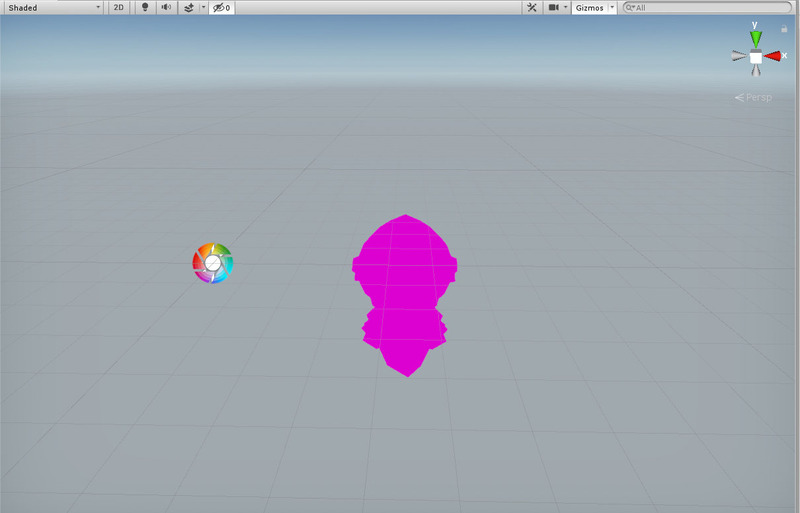Screen dimensions: 800x513
Task: Open the effects dropdown arrow
Action: pyautogui.click(x=203, y=8)
